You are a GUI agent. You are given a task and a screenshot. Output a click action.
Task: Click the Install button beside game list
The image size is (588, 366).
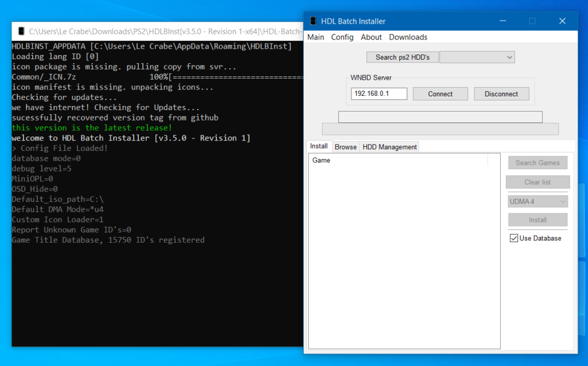pyautogui.click(x=537, y=220)
